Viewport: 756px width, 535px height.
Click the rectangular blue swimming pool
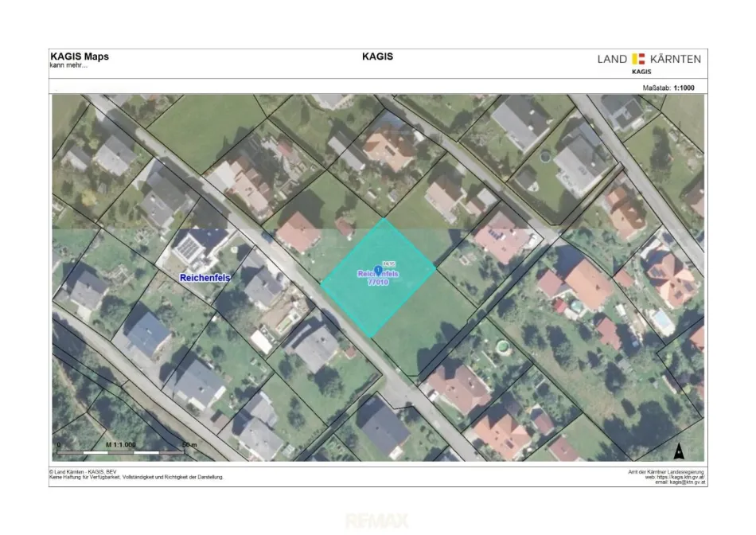(661, 320)
